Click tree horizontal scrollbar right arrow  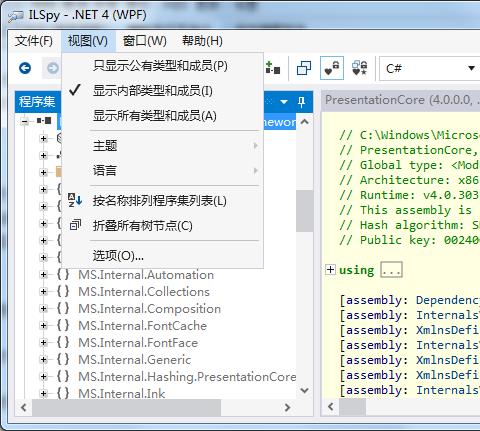point(287,407)
